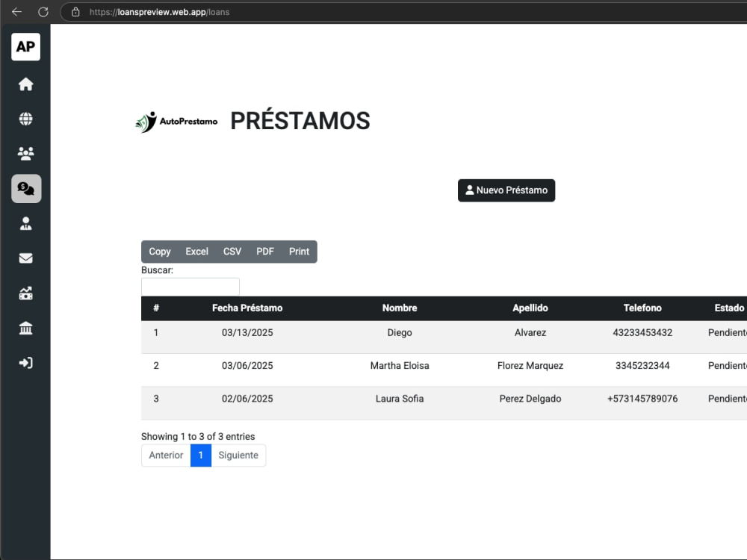747x560 pixels.
Task: Sort by Nombre column header
Action: pyautogui.click(x=400, y=308)
